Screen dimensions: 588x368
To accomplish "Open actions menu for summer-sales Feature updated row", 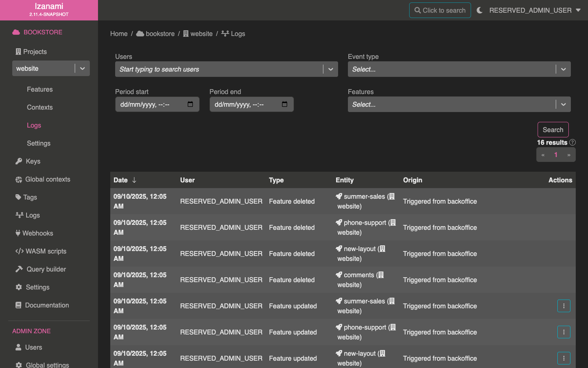I will click(563, 306).
